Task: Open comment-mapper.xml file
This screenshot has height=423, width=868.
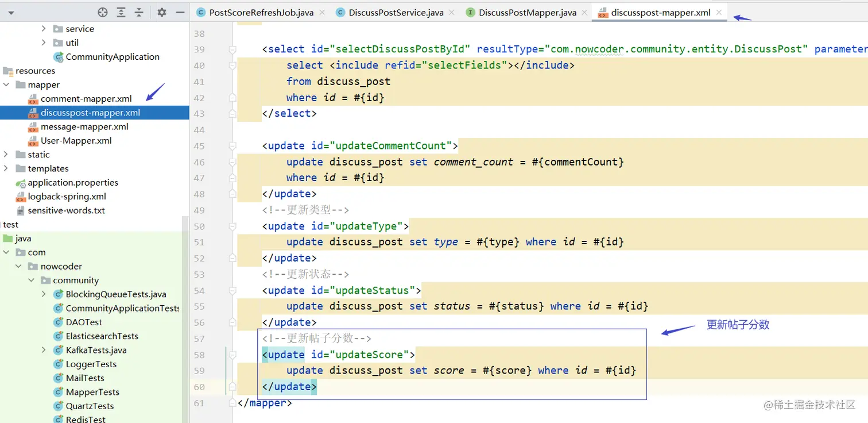Action: pos(86,99)
